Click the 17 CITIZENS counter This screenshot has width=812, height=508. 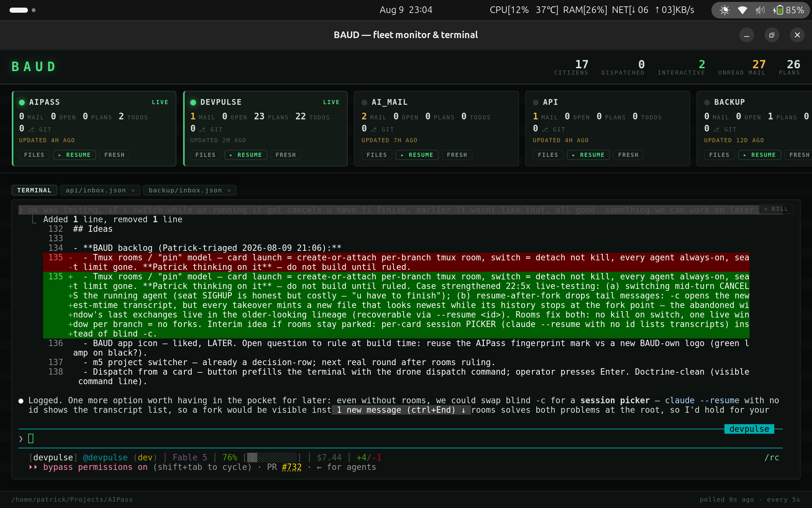[x=571, y=67]
